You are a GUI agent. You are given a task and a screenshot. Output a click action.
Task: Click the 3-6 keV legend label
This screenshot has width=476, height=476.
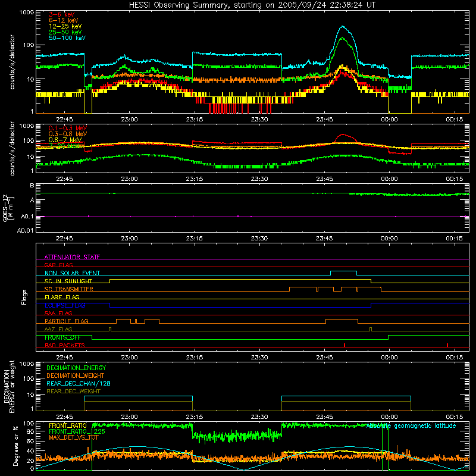point(62,14)
